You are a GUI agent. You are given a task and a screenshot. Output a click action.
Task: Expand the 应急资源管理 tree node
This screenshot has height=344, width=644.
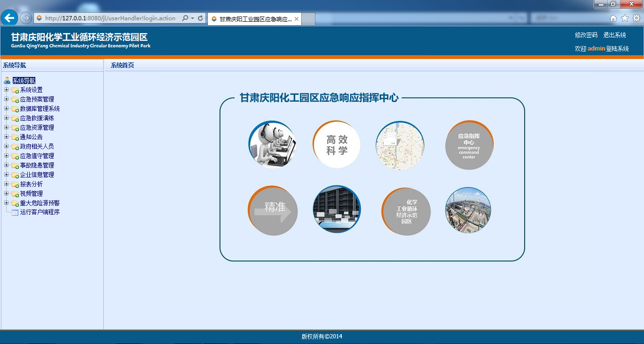[x=6, y=127]
